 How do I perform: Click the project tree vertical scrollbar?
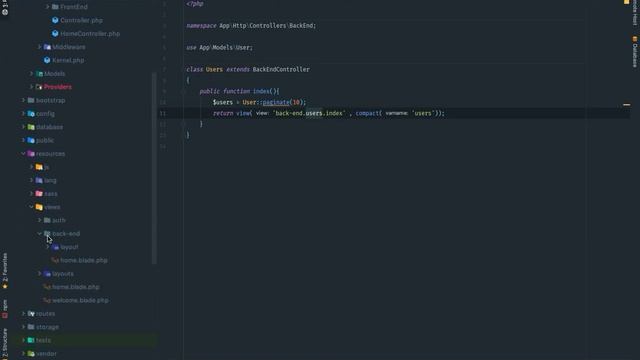click(154, 168)
